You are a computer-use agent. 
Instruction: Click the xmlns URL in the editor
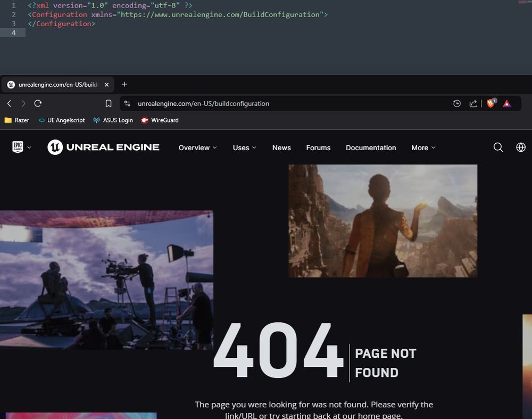220,14
